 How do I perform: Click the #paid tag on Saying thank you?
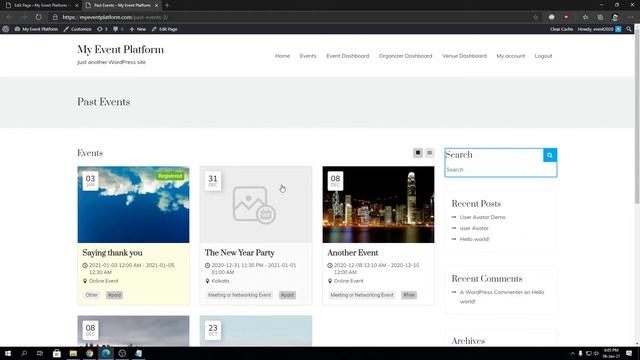tap(114, 295)
